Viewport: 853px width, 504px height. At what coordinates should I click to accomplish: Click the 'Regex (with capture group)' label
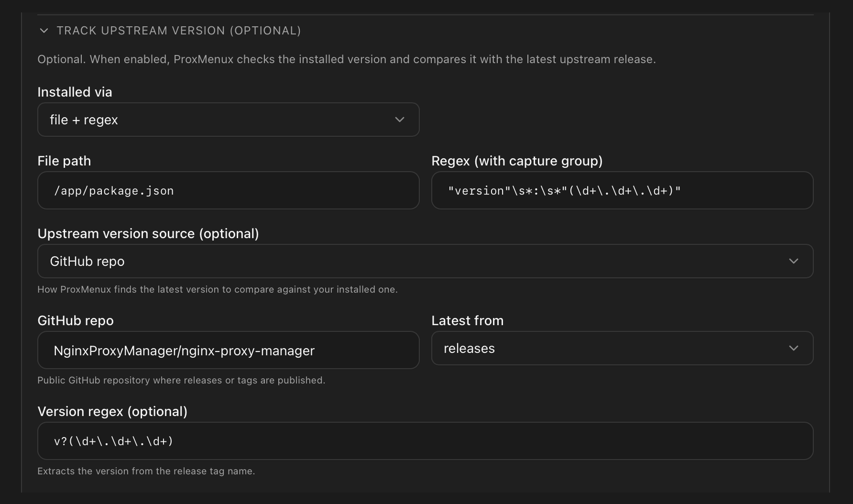pos(517,161)
